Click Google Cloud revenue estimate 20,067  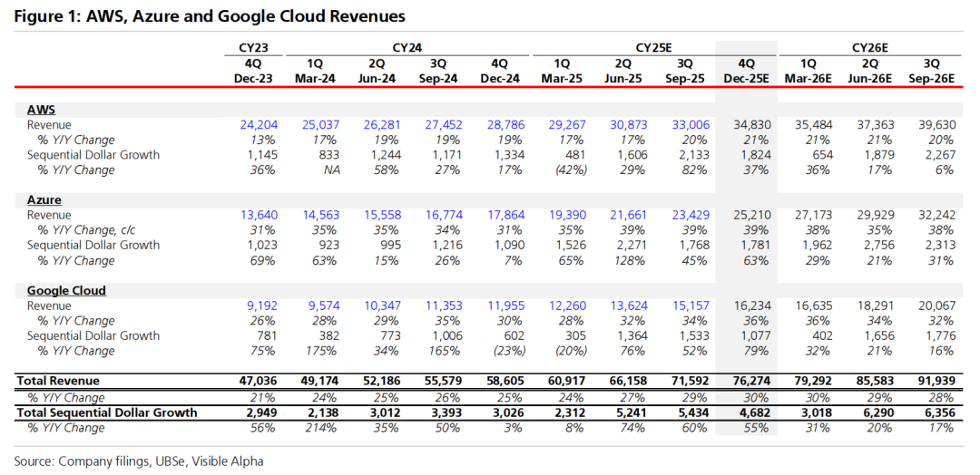pos(937,305)
